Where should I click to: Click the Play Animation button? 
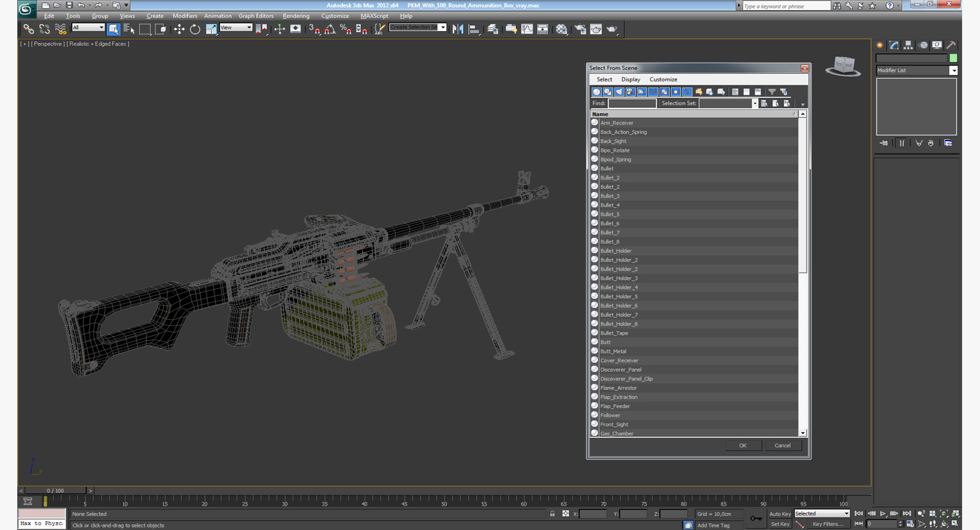click(883, 513)
